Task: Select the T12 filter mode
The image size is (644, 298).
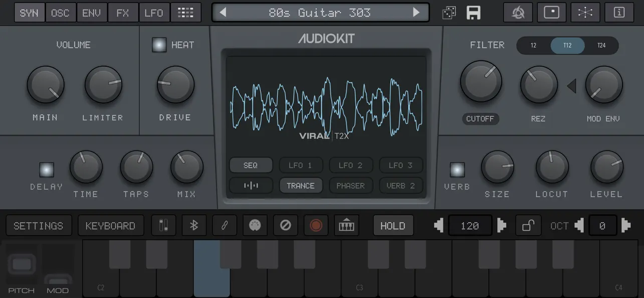Action: (x=567, y=46)
